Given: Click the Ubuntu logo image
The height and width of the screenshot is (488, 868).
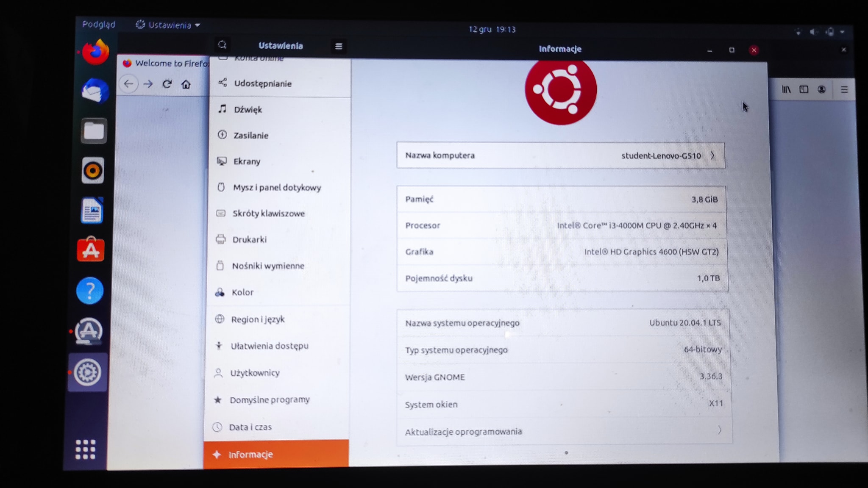Looking at the screenshot, I should click(x=561, y=90).
